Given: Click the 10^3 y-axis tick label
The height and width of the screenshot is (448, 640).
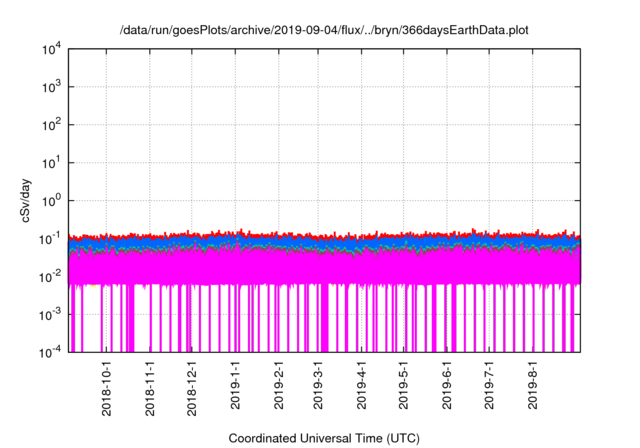Looking at the screenshot, I should coord(52,86).
